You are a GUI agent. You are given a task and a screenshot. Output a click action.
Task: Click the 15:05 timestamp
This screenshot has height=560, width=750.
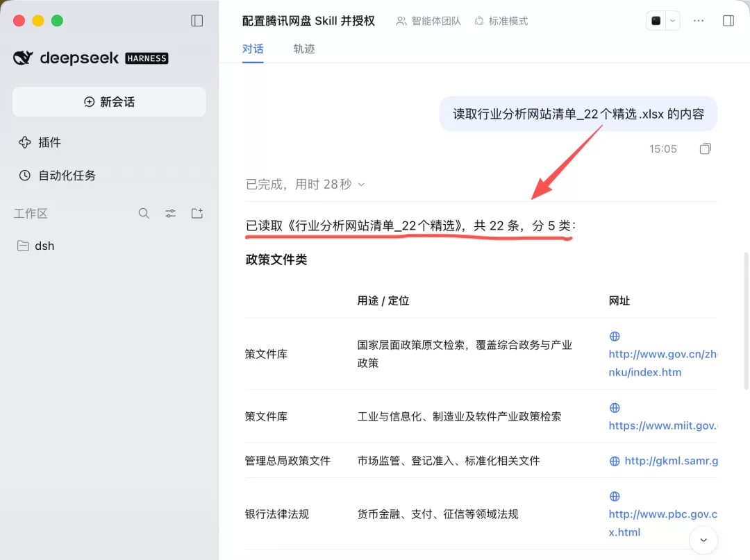click(662, 149)
